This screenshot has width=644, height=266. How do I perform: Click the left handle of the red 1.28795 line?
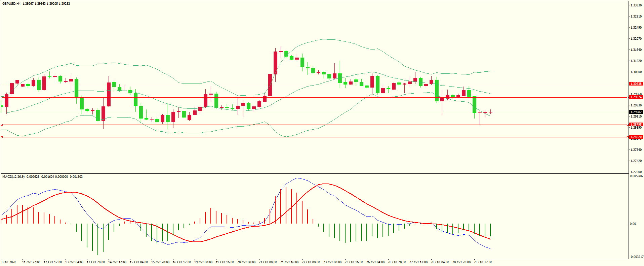click(x=2, y=125)
